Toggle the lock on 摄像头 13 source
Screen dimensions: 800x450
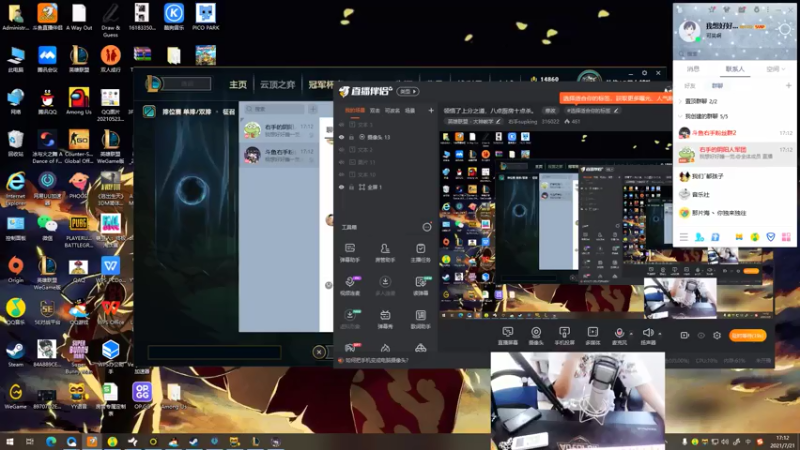352,137
